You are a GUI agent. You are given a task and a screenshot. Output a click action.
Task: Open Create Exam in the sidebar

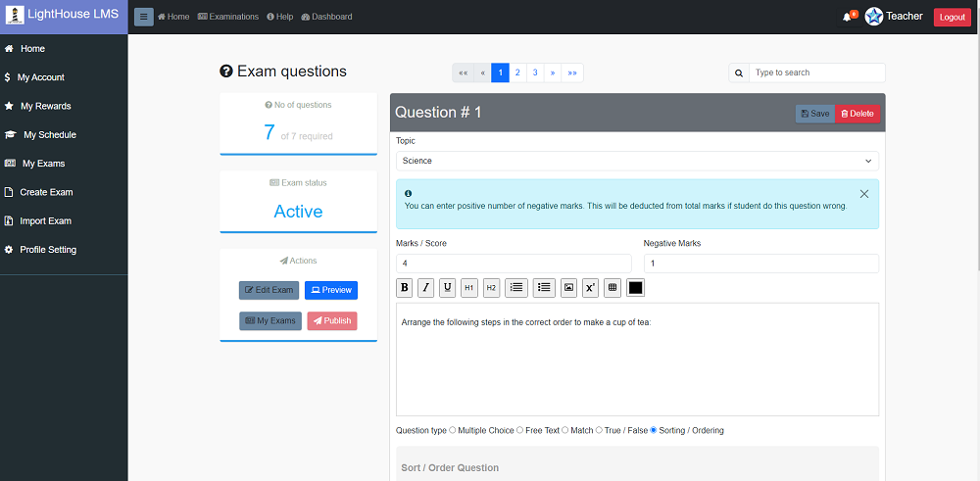pos(46,192)
